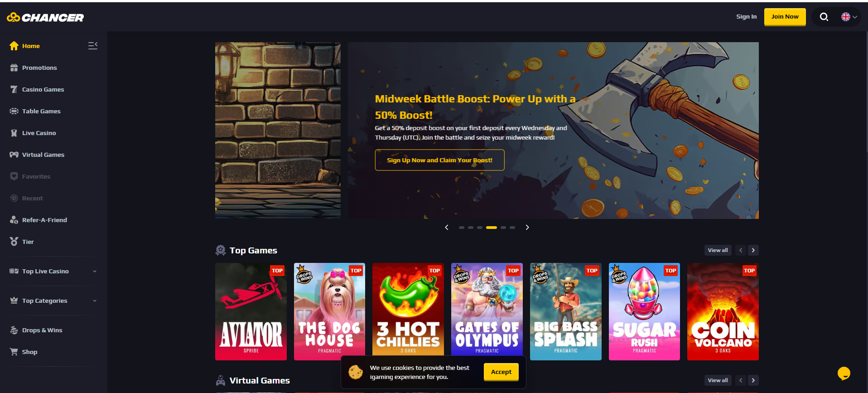
Task: Open Refer-A-Friend menu item
Action: click(44, 220)
